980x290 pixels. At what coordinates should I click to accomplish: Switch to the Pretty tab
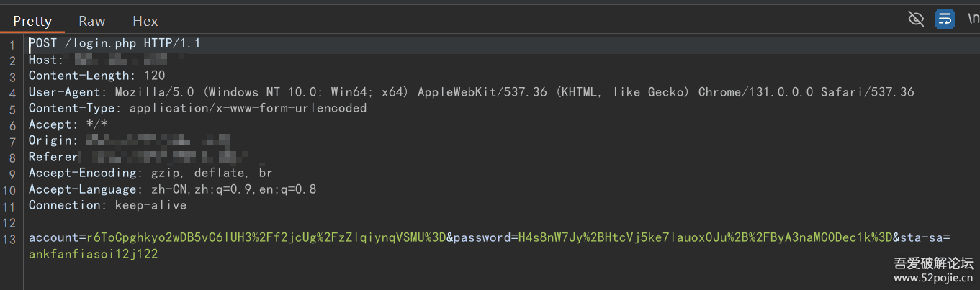[x=32, y=21]
